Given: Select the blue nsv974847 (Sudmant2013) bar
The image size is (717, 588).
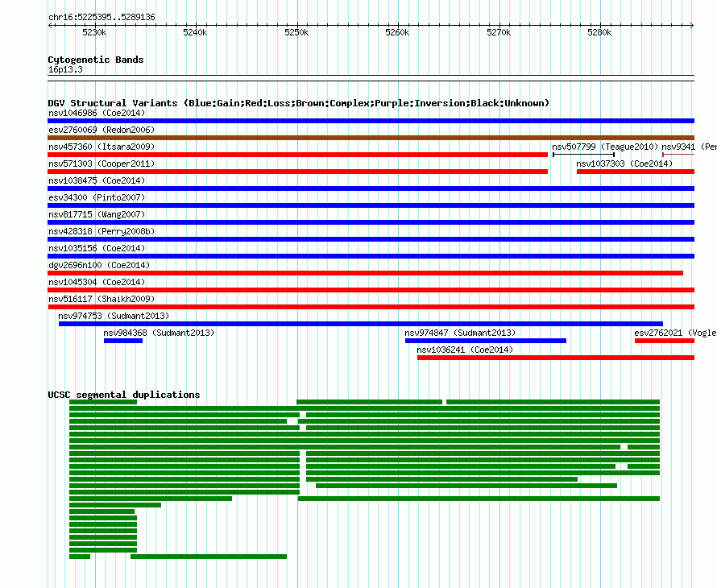Looking at the screenshot, I should [x=485, y=341].
